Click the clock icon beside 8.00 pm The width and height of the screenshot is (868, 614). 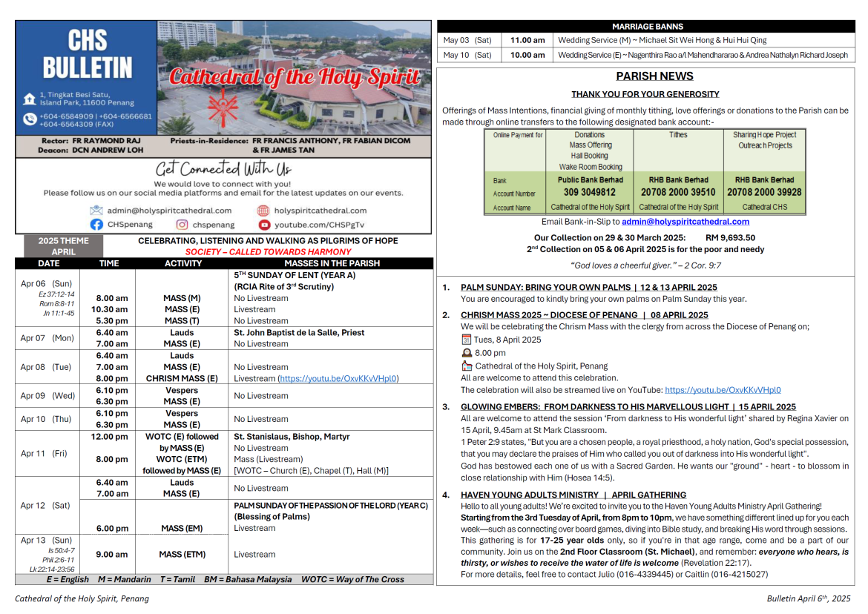coord(467,353)
